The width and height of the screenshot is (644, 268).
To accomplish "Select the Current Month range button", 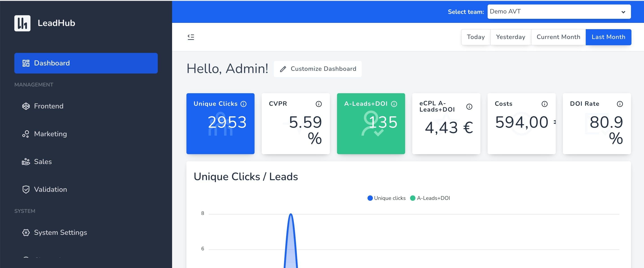I will tap(558, 37).
